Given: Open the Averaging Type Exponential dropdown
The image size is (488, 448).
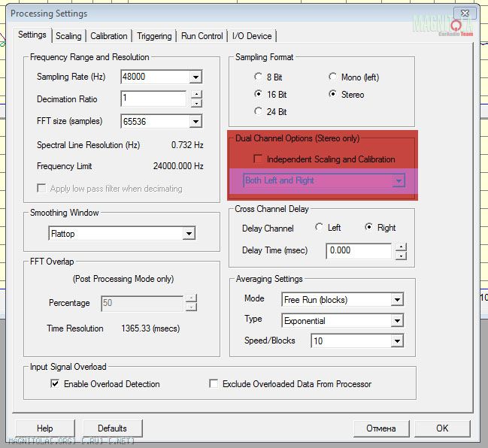Looking at the screenshot, I should pos(342,321).
